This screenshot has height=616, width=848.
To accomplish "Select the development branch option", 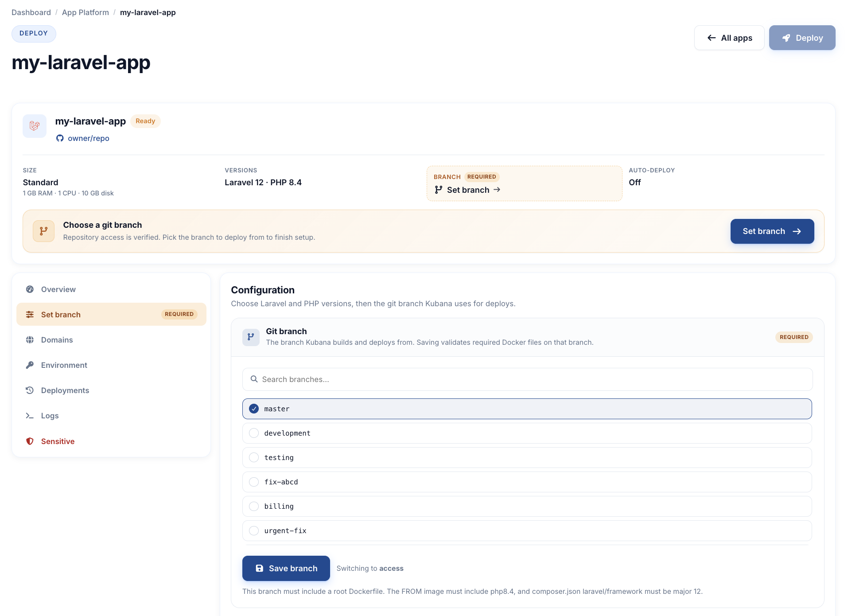I will [527, 433].
